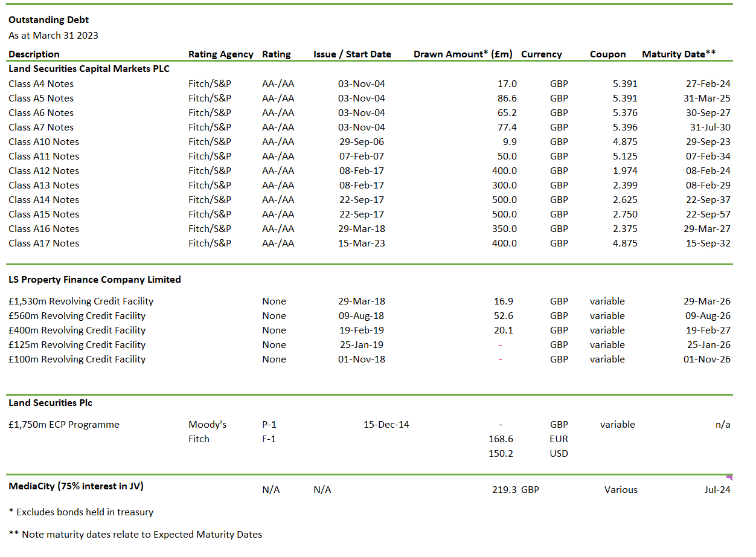Image resolution: width=756 pixels, height=557 pixels.
Task: Click the 5.376 coupon value
Action: 625,112
